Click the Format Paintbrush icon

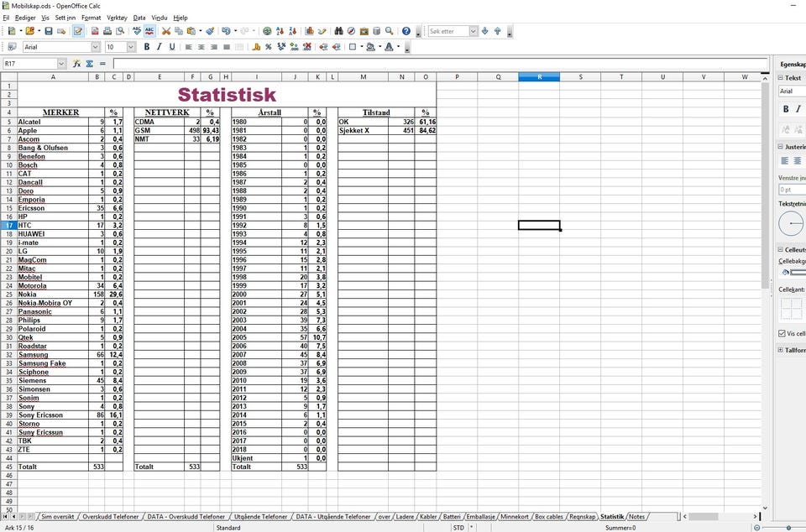coord(210,31)
